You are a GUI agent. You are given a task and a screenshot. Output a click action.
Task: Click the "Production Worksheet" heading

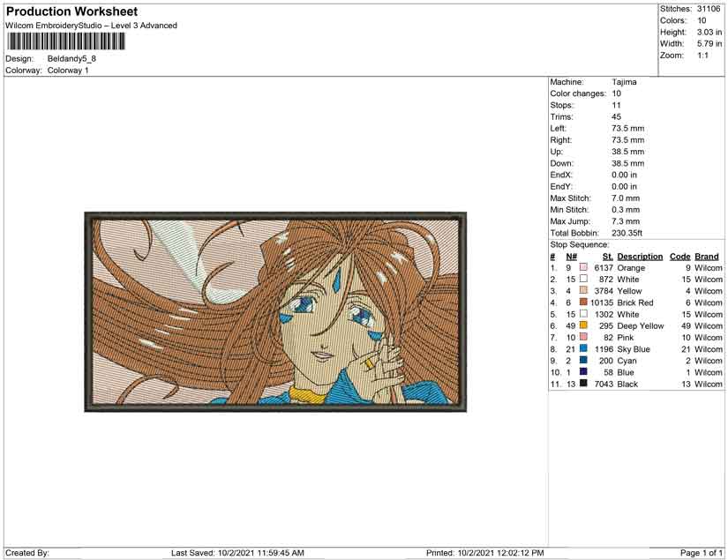(x=72, y=11)
